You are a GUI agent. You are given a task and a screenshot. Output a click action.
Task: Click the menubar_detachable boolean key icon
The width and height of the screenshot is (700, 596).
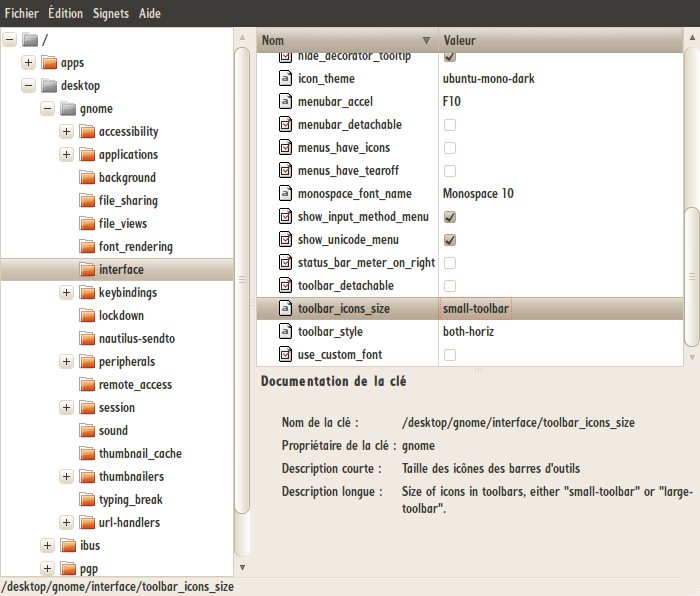point(285,125)
